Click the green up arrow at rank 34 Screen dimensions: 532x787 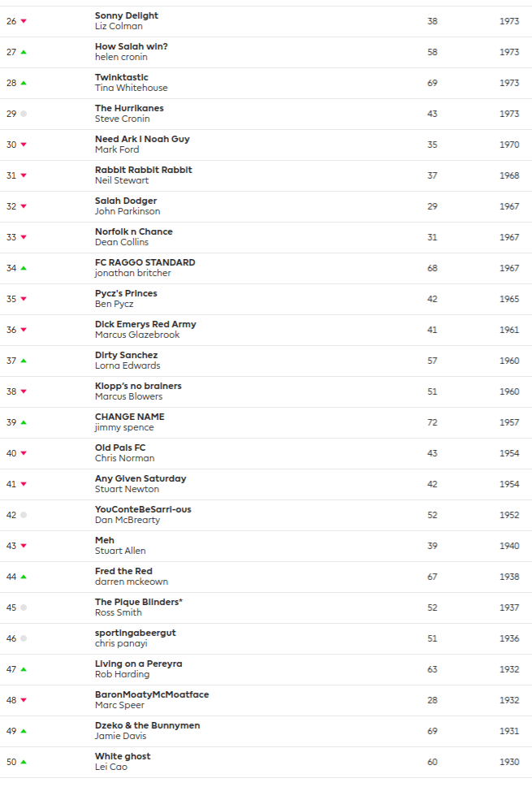coord(24,268)
